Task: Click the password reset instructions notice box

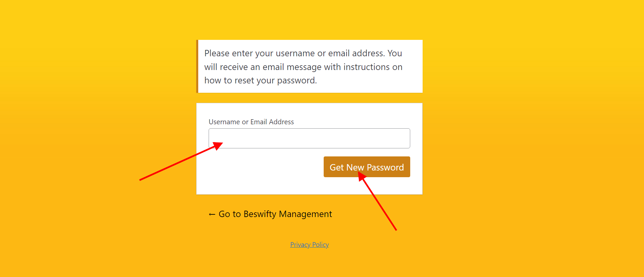Action: coord(309,66)
